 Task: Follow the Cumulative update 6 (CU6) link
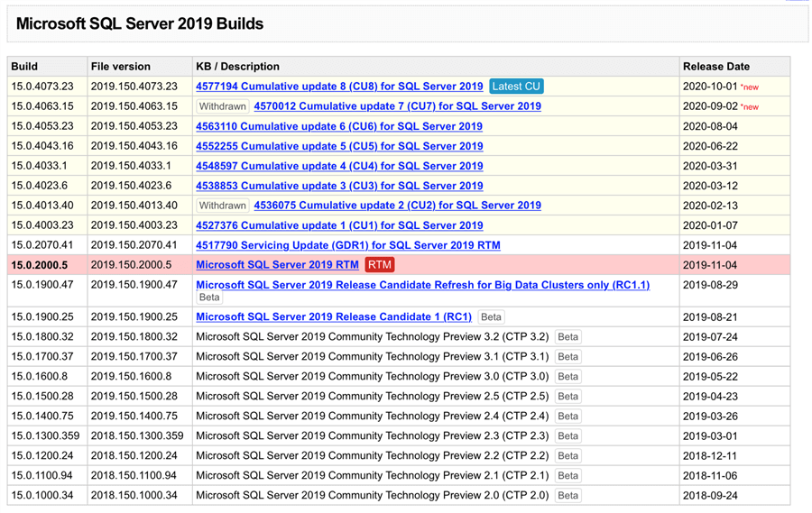coord(339,126)
